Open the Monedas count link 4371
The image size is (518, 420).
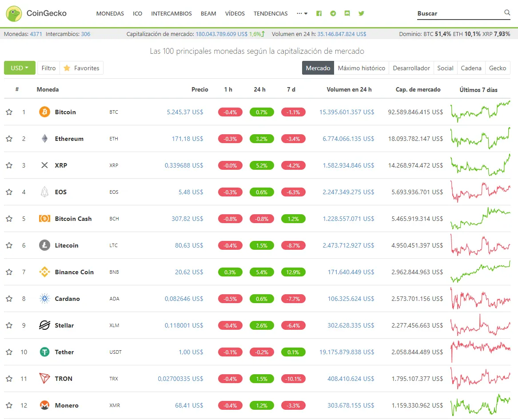click(36, 34)
